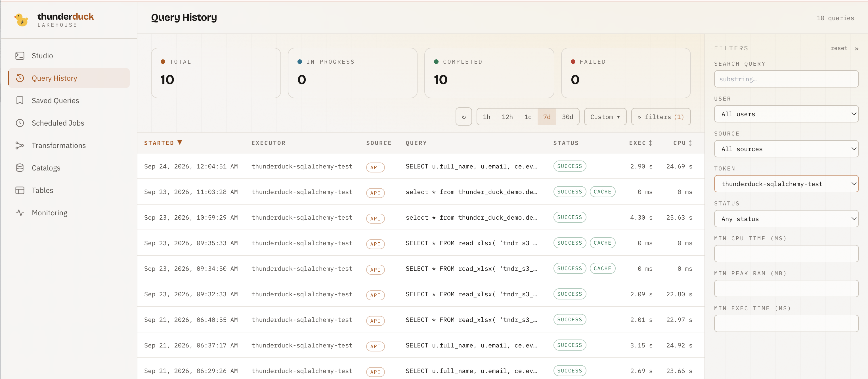Click SUCCESS badge on 10:59:29 AM row
868x379 pixels.
point(569,217)
